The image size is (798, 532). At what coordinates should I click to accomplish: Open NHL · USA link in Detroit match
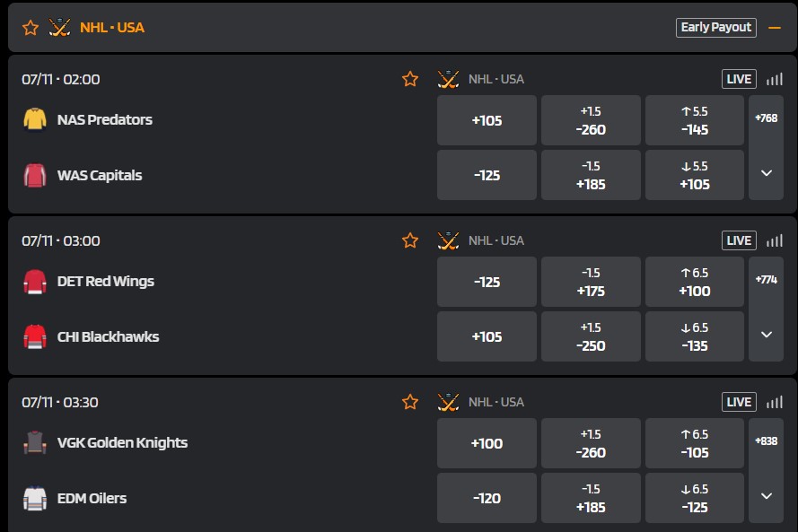tap(496, 240)
